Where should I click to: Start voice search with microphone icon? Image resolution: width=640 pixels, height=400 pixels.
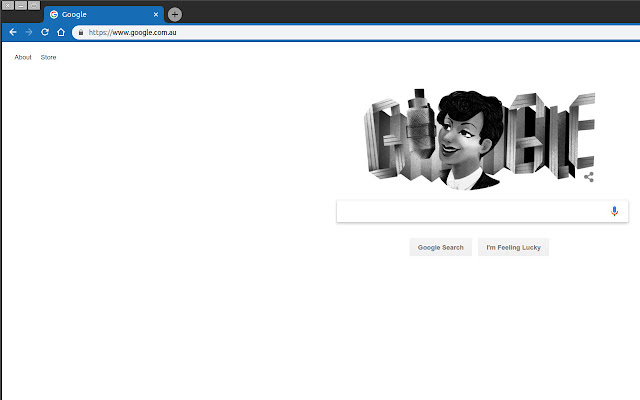[614, 211]
